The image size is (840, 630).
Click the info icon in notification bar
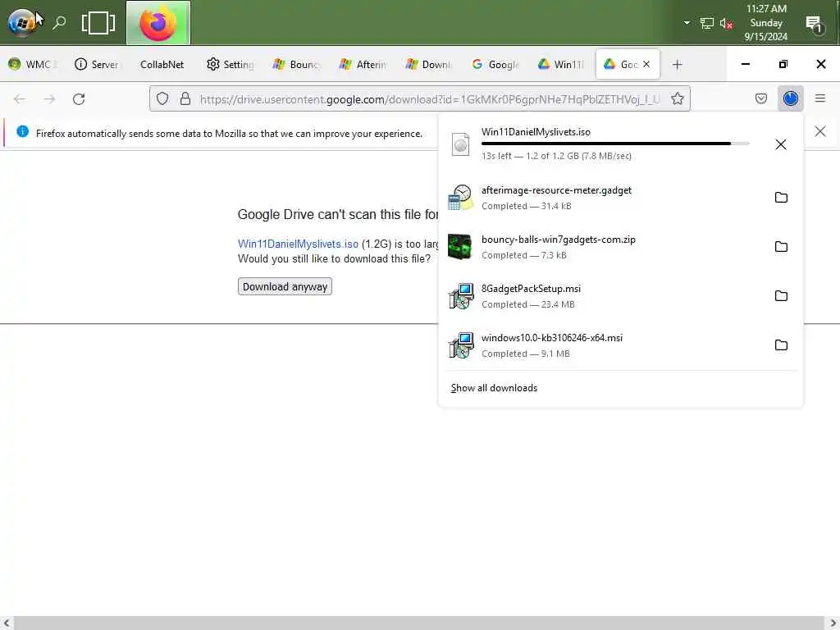click(22, 131)
